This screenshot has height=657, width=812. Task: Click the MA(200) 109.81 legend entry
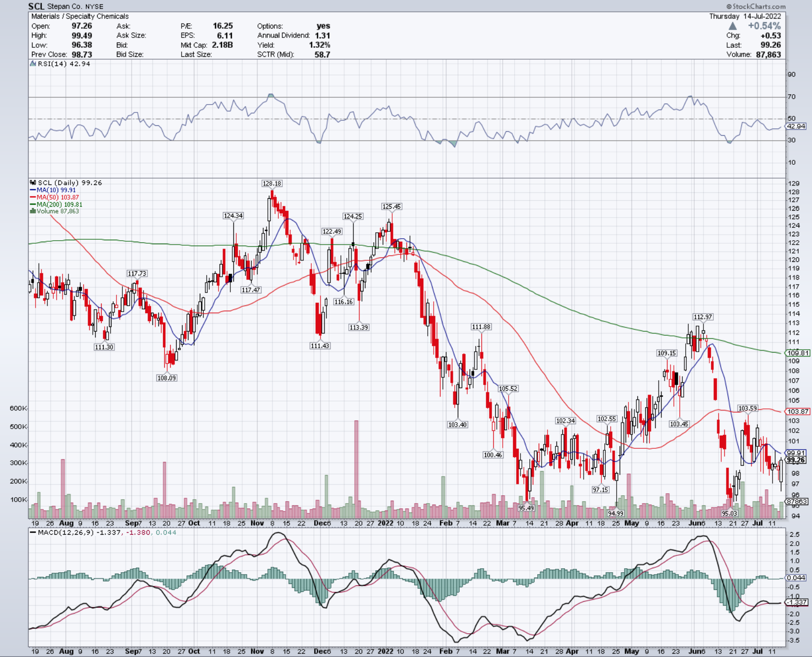pyautogui.click(x=56, y=204)
